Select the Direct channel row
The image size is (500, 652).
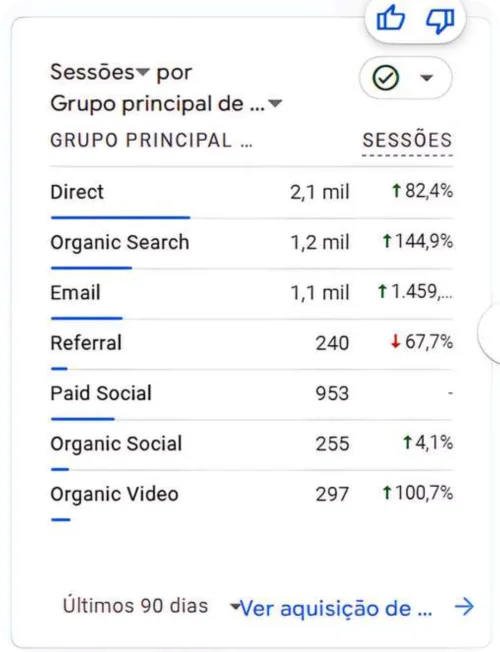coord(251,193)
